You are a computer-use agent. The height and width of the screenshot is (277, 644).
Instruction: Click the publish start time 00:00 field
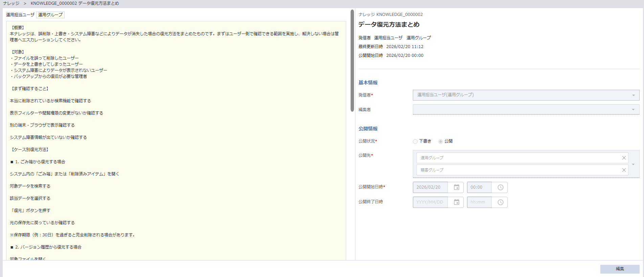[x=479, y=187]
